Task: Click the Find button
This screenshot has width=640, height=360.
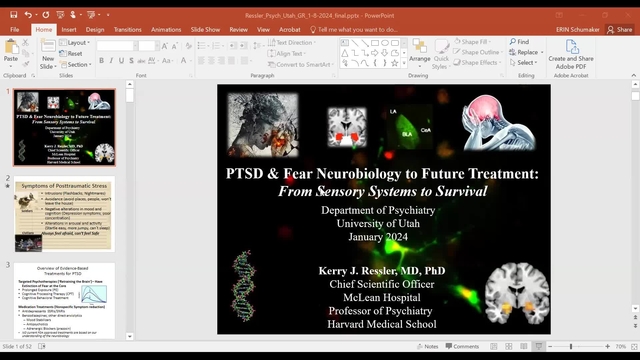Action: [519, 42]
